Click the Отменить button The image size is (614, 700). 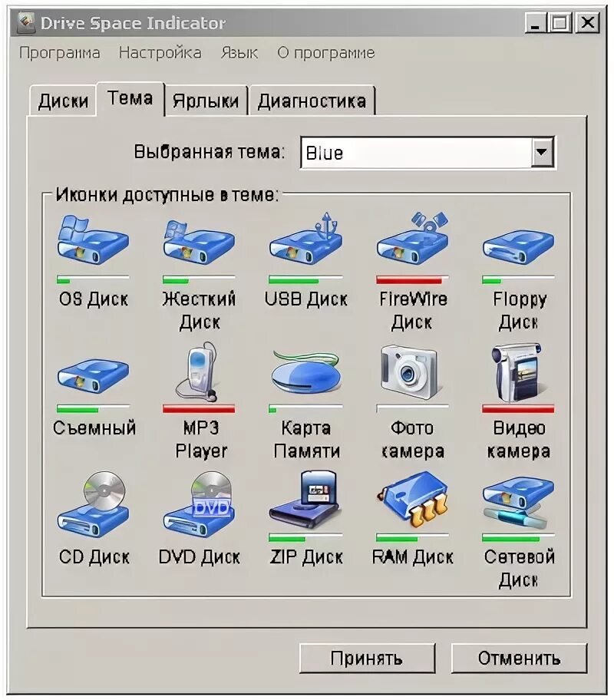coord(519,658)
